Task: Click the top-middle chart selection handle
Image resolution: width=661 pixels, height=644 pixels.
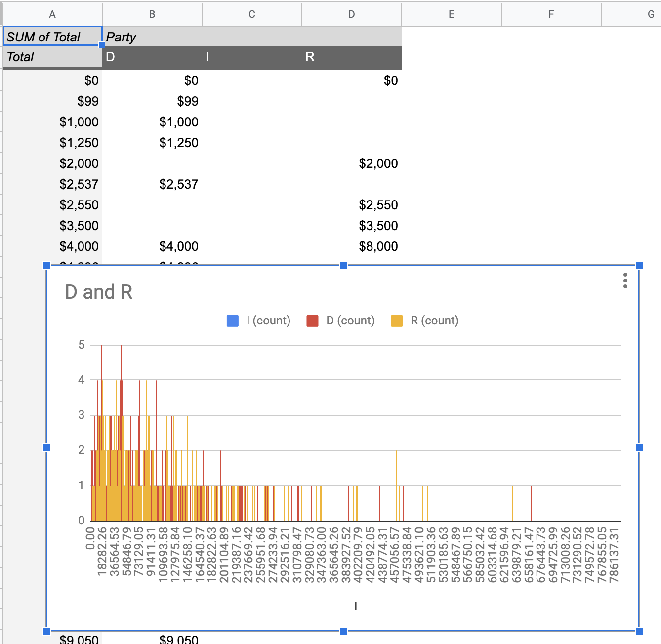Action: (x=343, y=265)
